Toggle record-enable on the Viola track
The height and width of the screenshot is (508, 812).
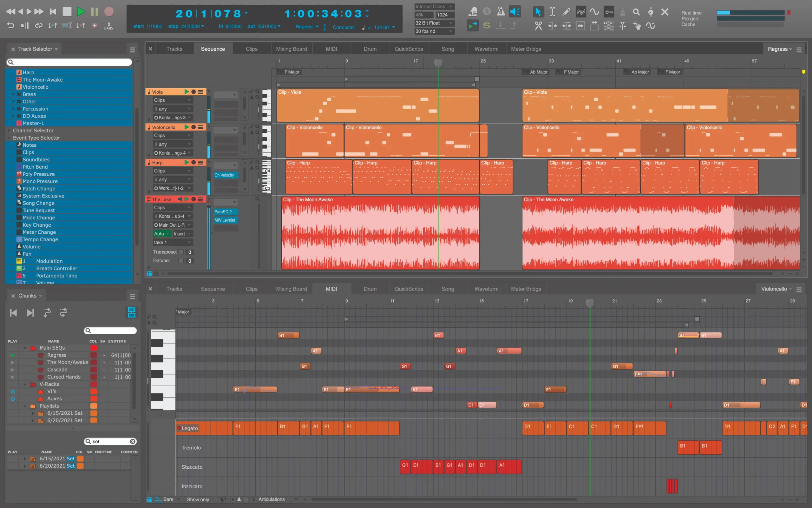tap(193, 92)
